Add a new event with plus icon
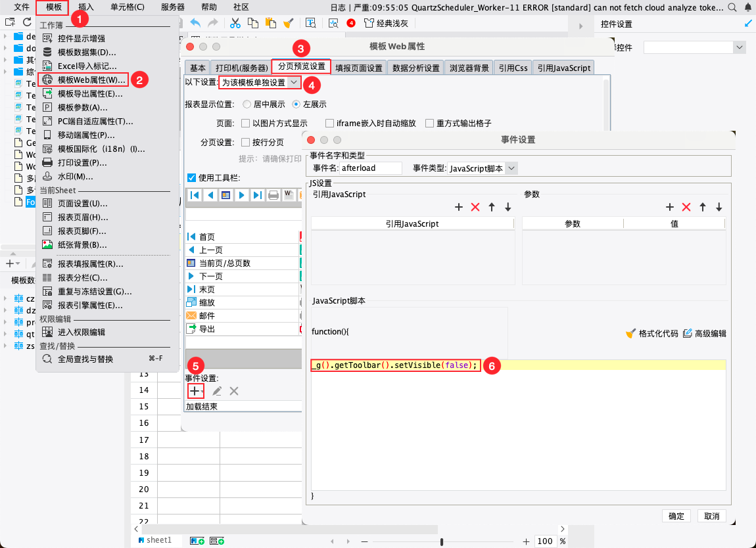The width and height of the screenshot is (756, 548). tap(196, 391)
